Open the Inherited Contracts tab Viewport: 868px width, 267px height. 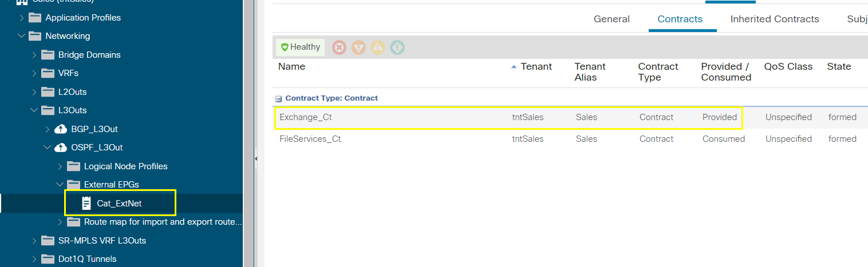click(x=775, y=19)
